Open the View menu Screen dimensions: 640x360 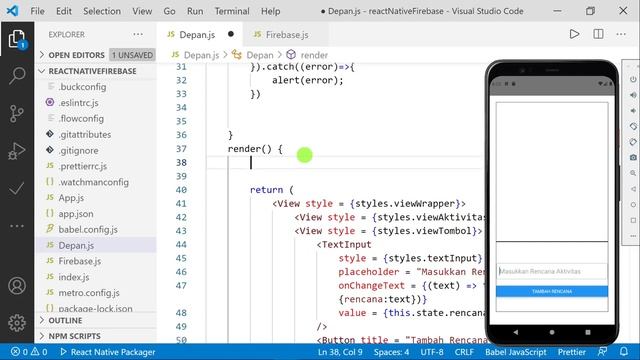(x=142, y=11)
